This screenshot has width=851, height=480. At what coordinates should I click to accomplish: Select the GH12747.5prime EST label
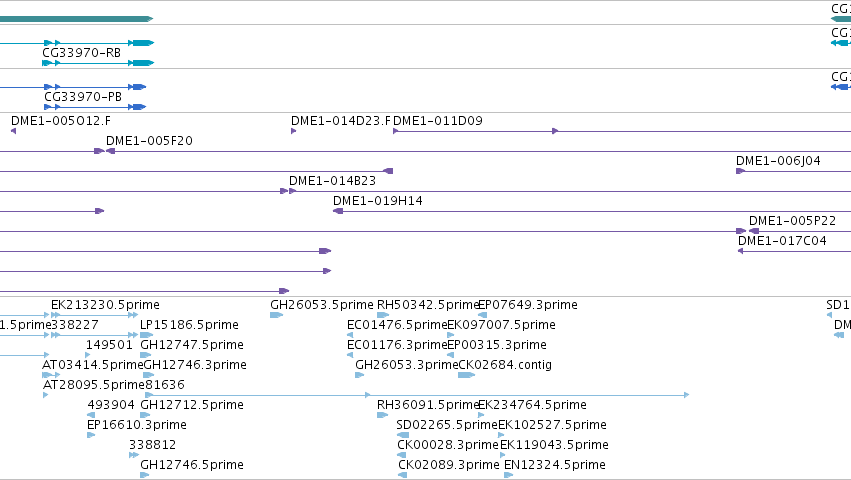pos(192,345)
